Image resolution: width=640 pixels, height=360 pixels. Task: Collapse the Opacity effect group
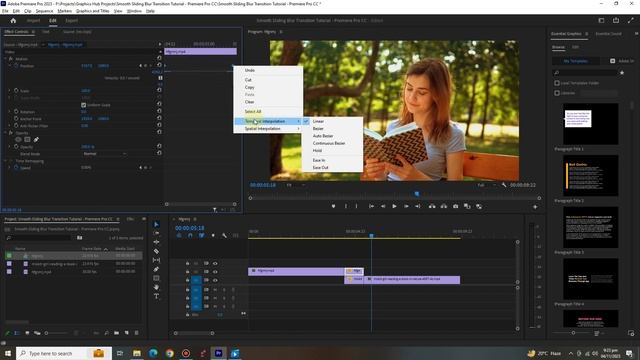[6, 133]
